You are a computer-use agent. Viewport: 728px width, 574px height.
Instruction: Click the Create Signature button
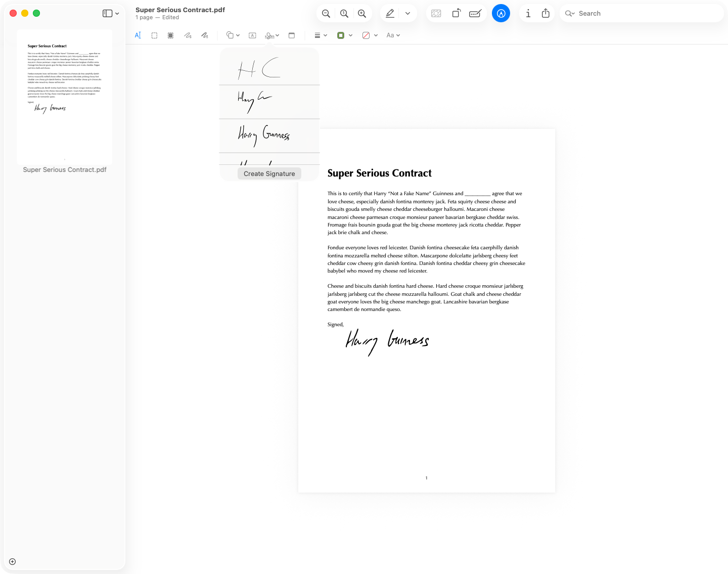(x=269, y=173)
